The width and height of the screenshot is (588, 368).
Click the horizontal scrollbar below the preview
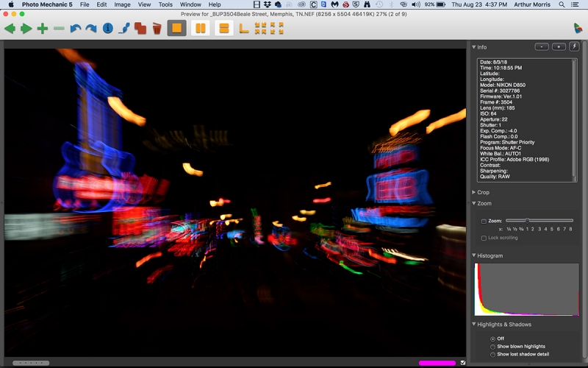(x=31, y=363)
